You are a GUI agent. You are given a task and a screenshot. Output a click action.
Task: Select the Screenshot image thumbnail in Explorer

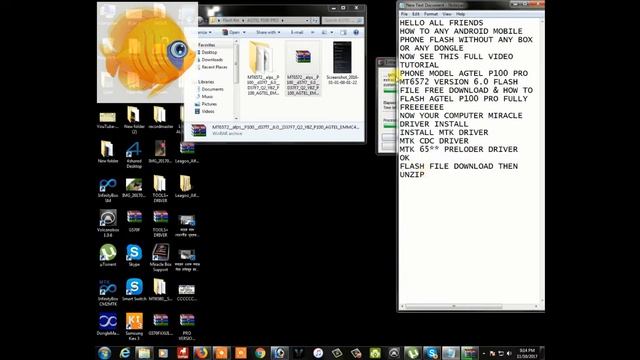[342, 63]
